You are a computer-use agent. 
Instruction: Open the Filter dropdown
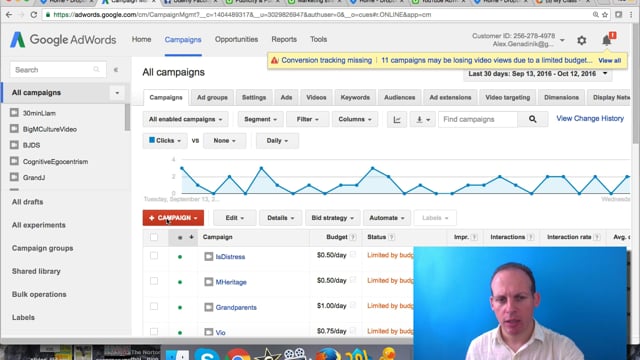307,120
